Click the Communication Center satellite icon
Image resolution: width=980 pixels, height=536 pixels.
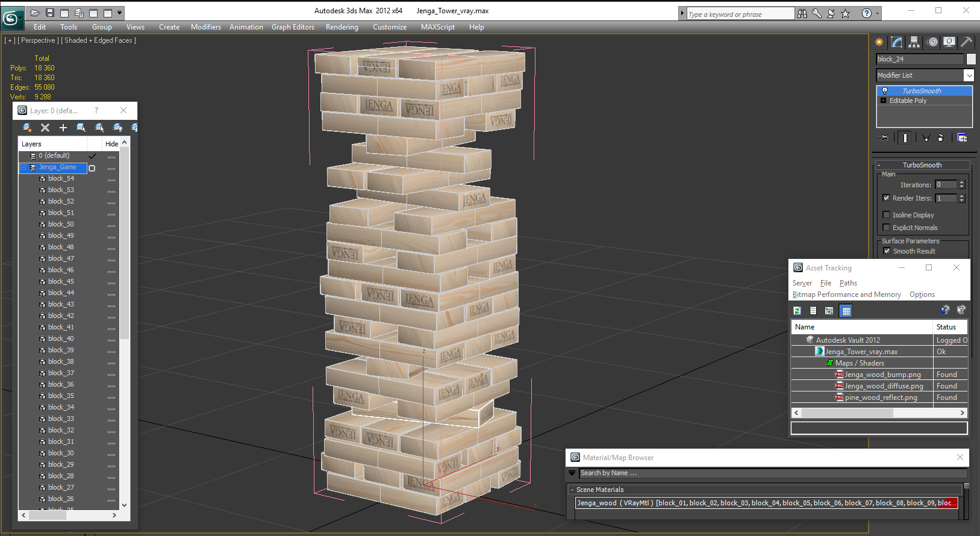831,13
